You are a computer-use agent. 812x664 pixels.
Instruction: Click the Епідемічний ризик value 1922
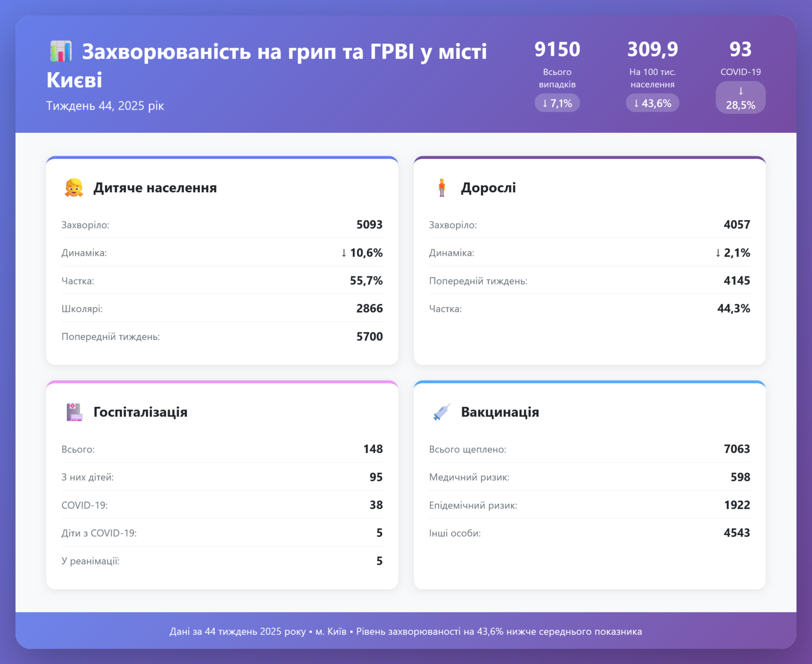(736, 505)
